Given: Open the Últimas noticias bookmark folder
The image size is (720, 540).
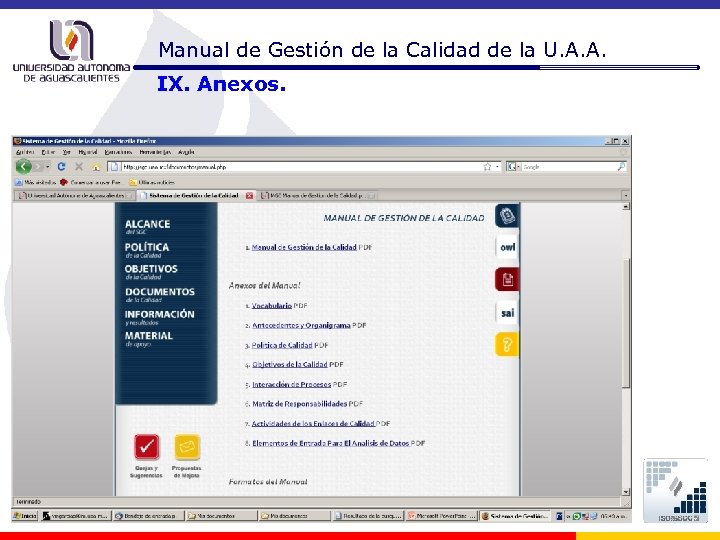Looking at the screenshot, I should [152, 182].
